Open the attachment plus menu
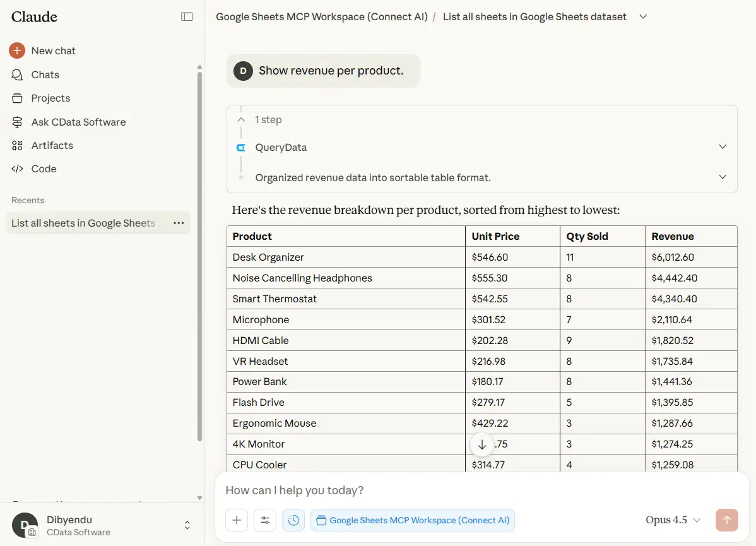Image resolution: width=756 pixels, height=546 pixels. [x=236, y=520]
